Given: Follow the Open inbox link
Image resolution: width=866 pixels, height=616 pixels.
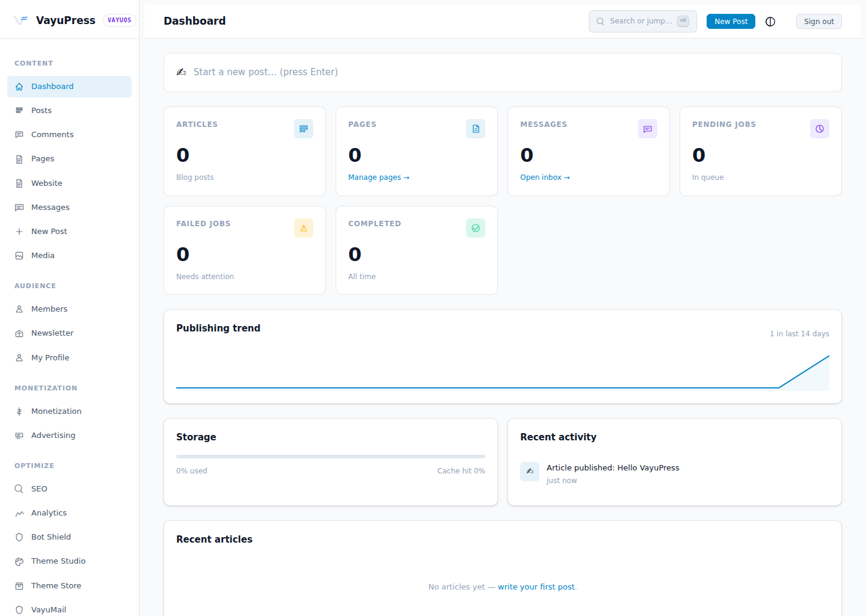Looking at the screenshot, I should (545, 177).
